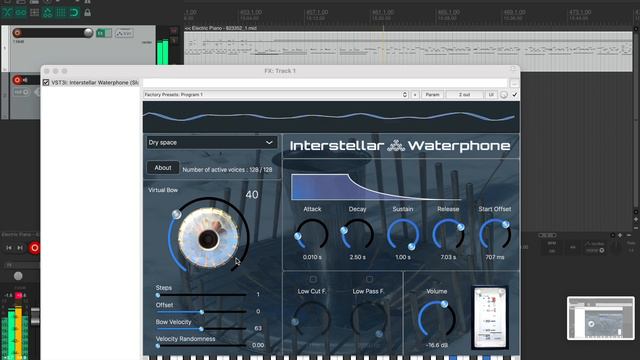Toggle auto-crossfade icon in REAPER toolbar

(x=7, y=13)
